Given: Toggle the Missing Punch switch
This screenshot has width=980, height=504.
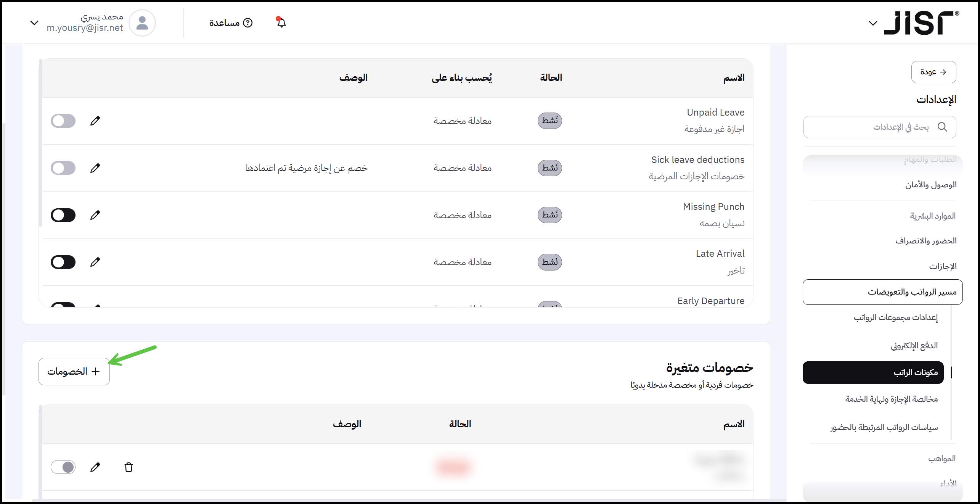Looking at the screenshot, I should [x=63, y=215].
